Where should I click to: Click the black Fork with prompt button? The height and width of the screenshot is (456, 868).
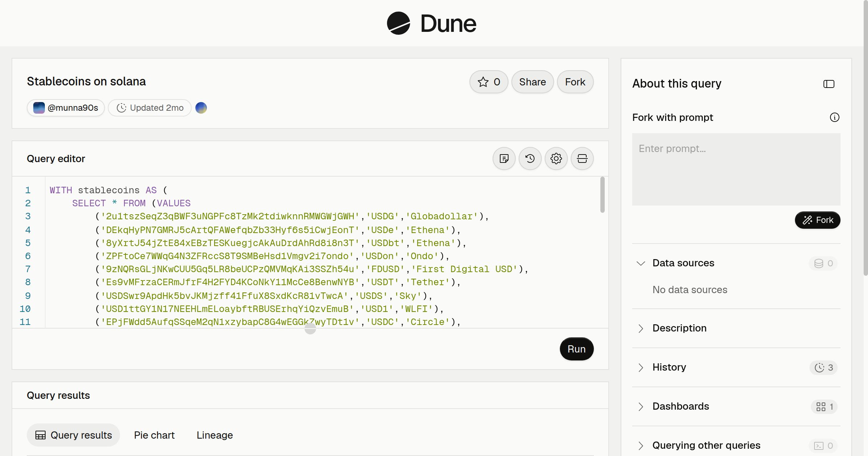point(817,220)
